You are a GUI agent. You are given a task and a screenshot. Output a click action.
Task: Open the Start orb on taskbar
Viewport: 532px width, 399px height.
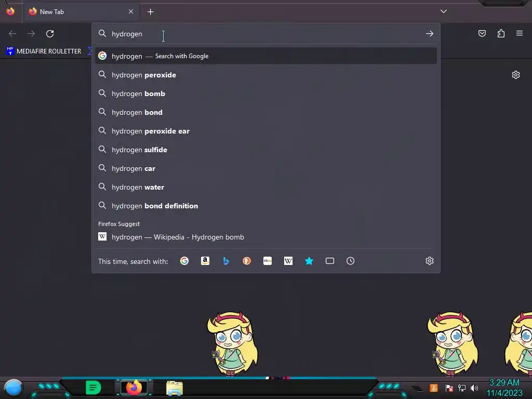[14, 388]
